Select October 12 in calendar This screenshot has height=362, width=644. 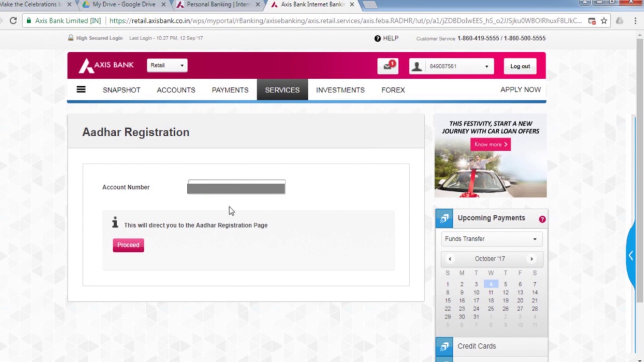click(505, 293)
